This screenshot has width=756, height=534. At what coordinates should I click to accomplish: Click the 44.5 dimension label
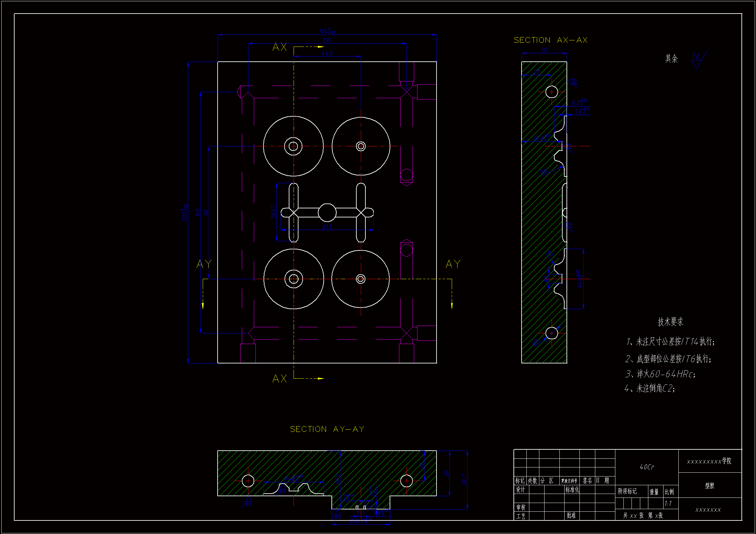click(327, 53)
